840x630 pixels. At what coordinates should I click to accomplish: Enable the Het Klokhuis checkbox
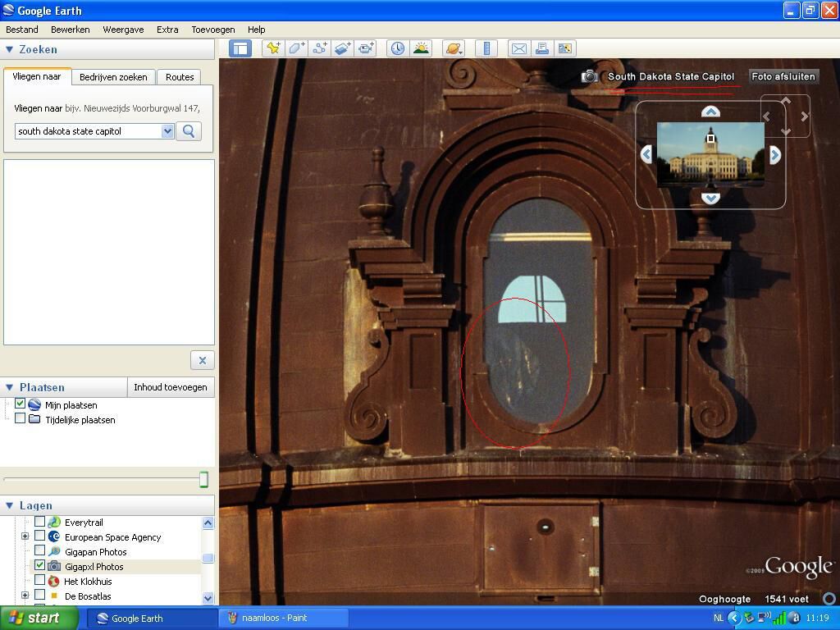[x=39, y=580]
